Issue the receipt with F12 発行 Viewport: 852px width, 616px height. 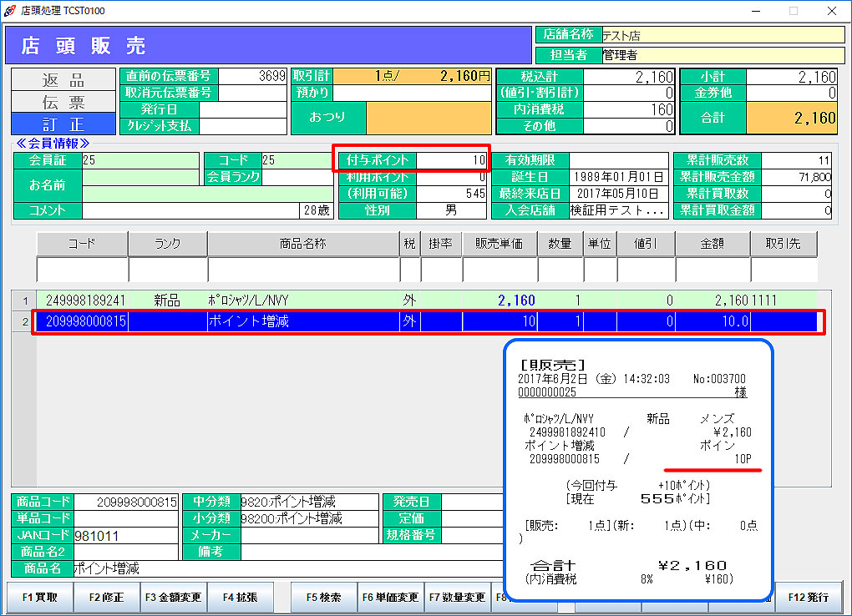(808, 598)
